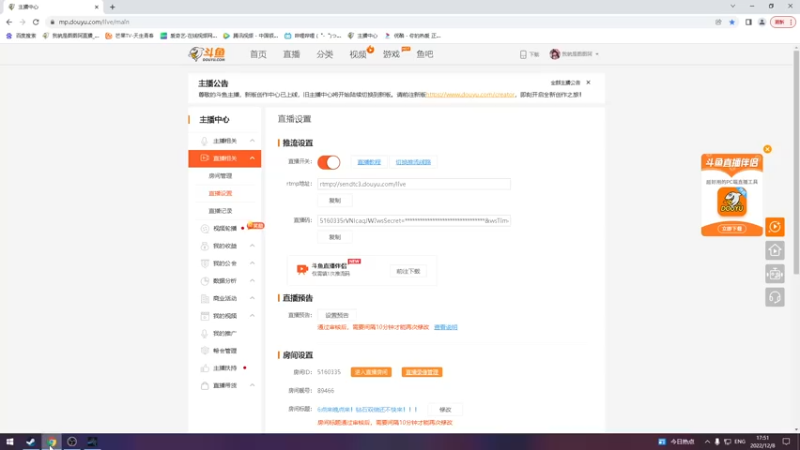This screenshot has height=450, width=800.
Task: Click the blue room title text
Action: point(367,409)
